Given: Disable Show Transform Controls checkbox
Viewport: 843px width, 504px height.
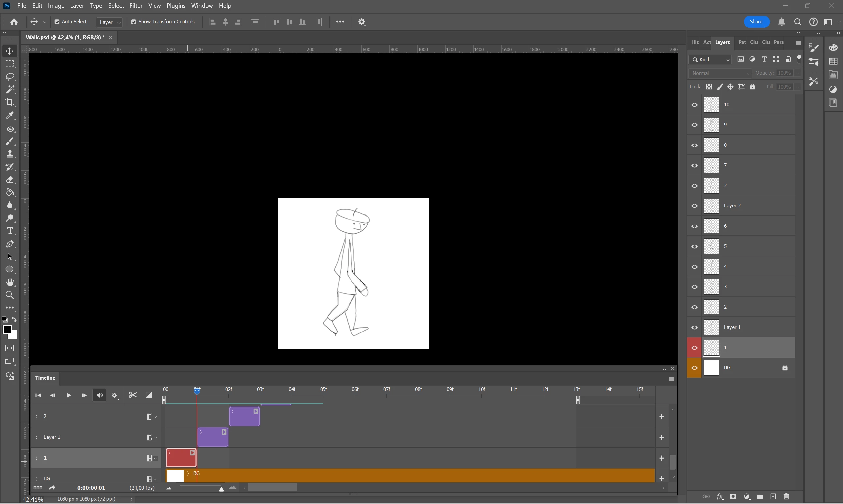Looking at the screenshot, I should 134,22.
